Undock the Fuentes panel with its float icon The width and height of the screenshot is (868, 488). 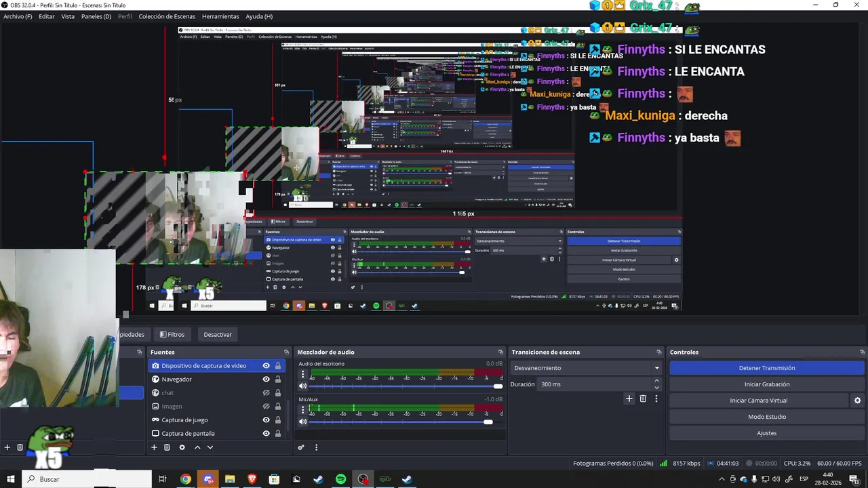tap(286, 352)
